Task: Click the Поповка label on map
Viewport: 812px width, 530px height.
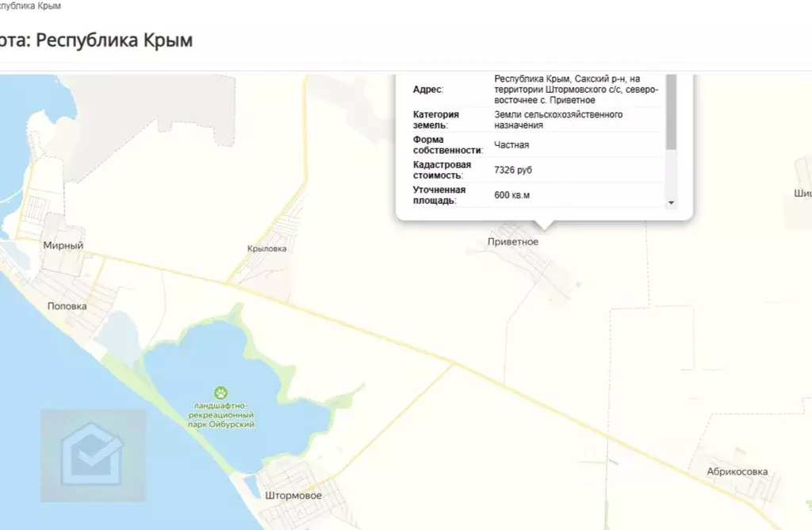Action: coord(67,306)
